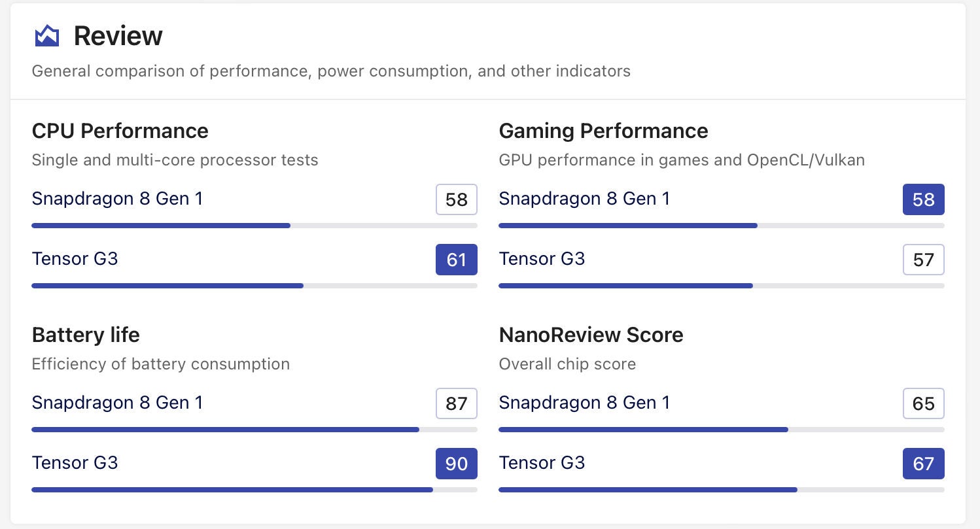Image resolution: width=980 pixels, height=529 pixels.
Task: Click the Battery life score badge 87
Action: [x=456, y=403]
